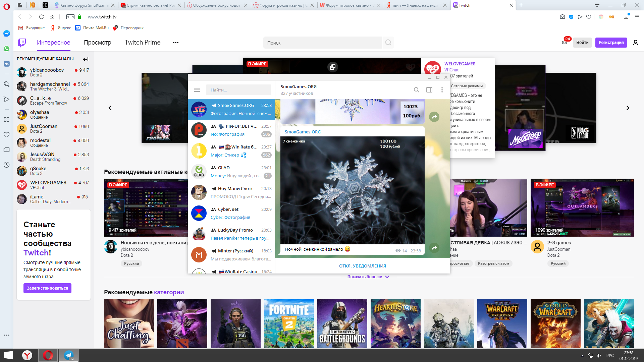The width and height of the screenshot is (644, 362).
Task: Open the Переводчик bookmark
Action: click(x=128, y=28)
